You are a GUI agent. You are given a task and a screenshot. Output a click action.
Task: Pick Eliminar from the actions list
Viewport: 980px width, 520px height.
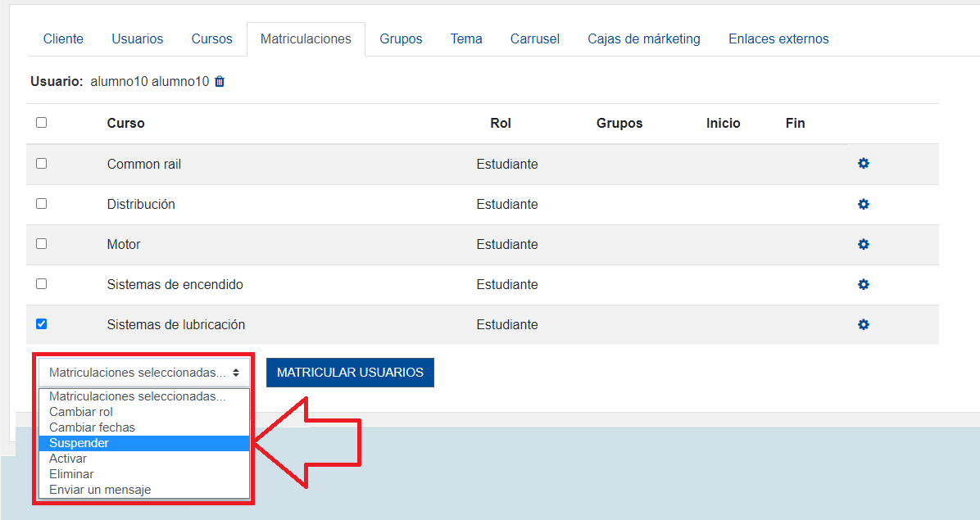71,474
